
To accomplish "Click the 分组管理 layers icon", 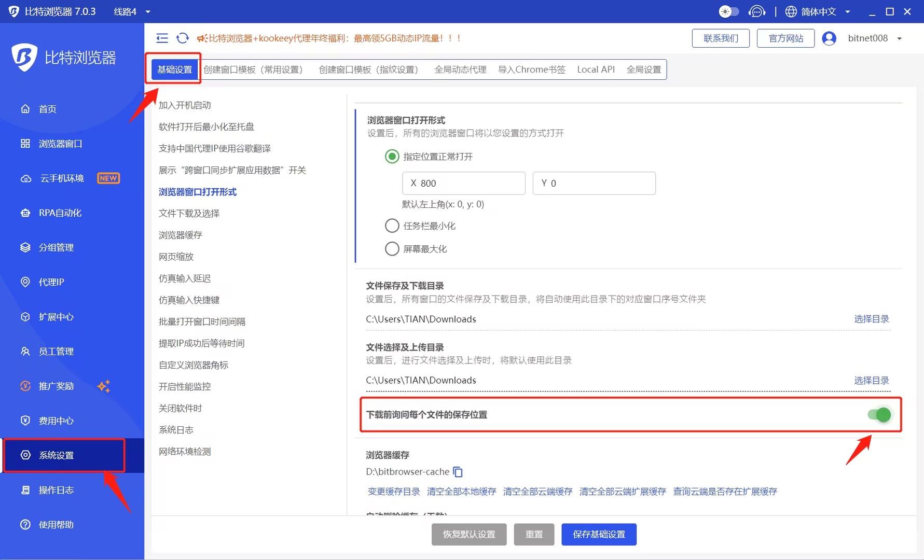I will (25, 247).
